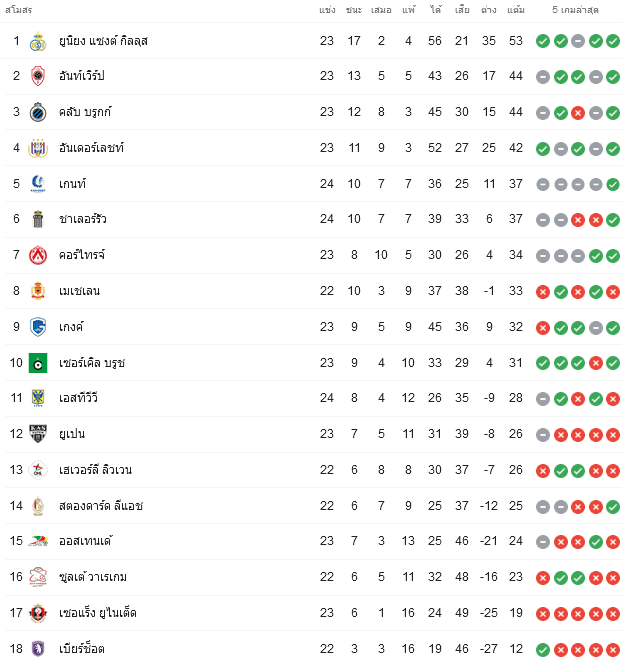Image resolution: width=625 pixels, height=658 pixels.
Task: Click the 53 points value for rank 1
Action: 516,41
